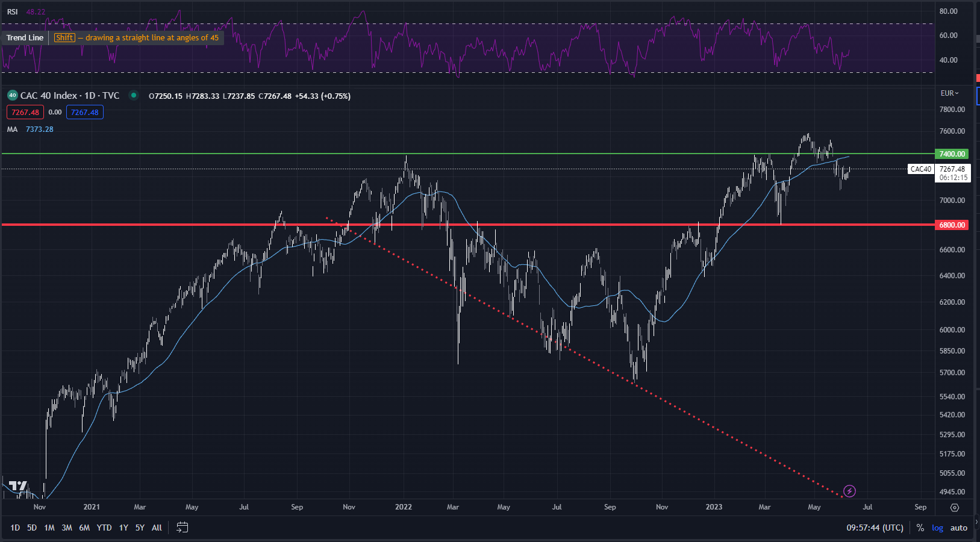Click the 40.00 level on RSI scale
Viewport: 980px width, 542px height.
tap(948, 60)
